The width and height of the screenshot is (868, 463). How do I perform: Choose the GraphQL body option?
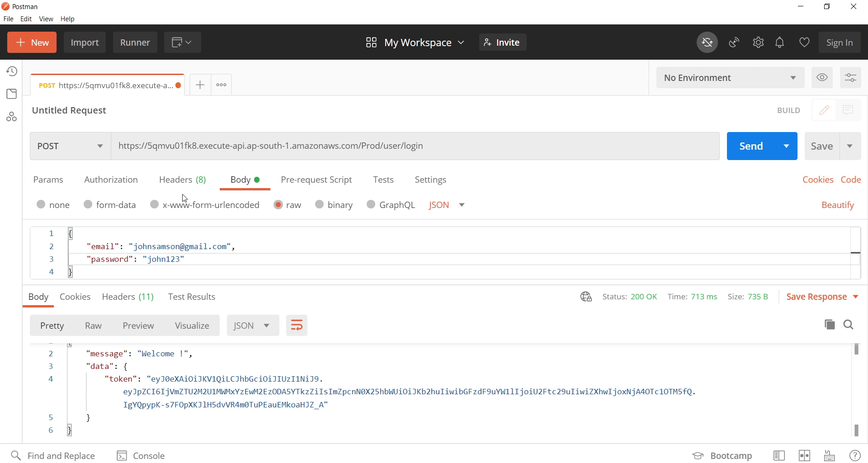[x=371, y=205]
